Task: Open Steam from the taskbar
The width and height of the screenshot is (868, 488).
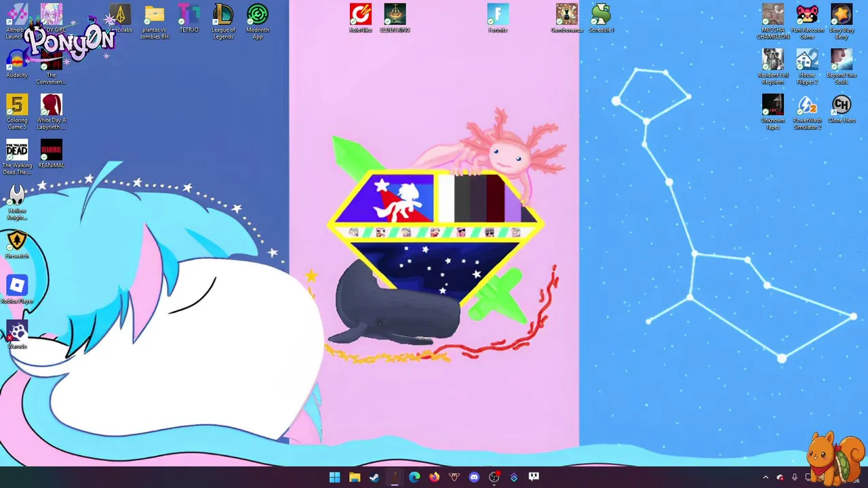Action: tap(374, 477)
